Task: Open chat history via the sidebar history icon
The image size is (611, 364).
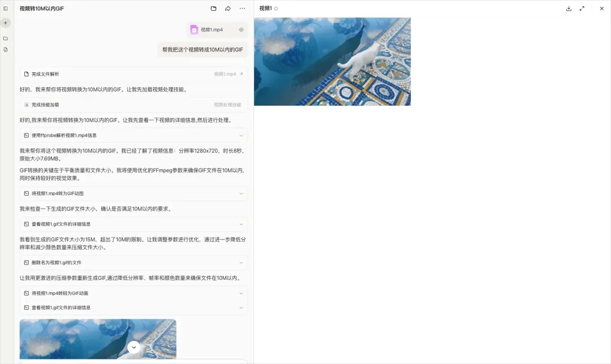Action: point(6,50)
